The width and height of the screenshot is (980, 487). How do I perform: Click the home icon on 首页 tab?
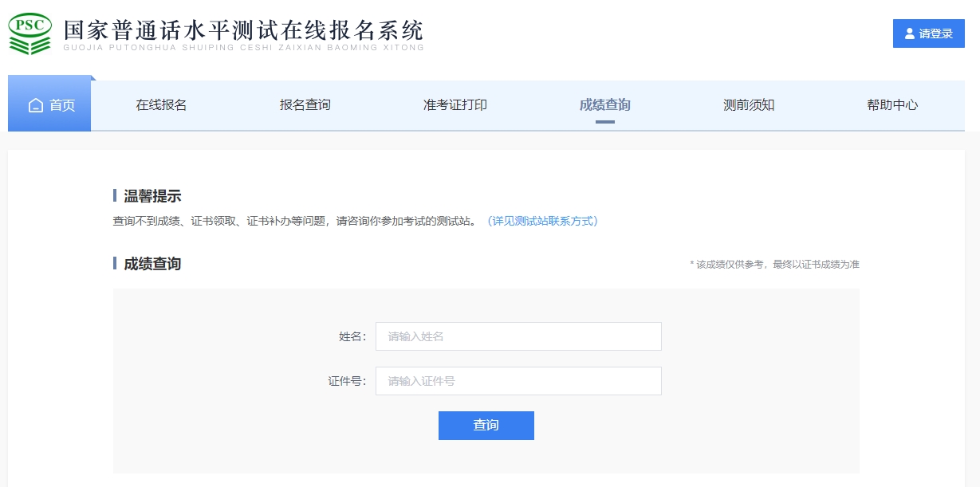(x=33, y=104)
